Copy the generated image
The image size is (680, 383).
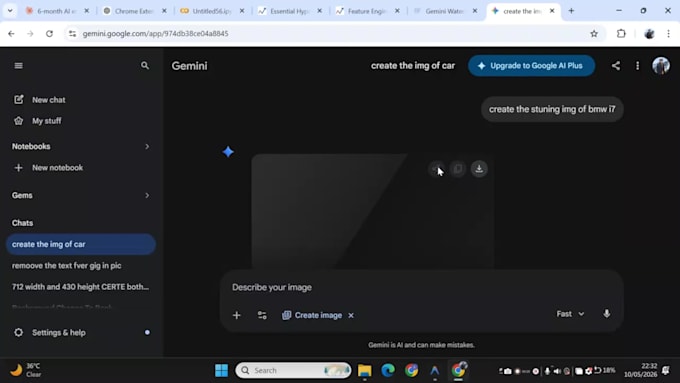458,169
